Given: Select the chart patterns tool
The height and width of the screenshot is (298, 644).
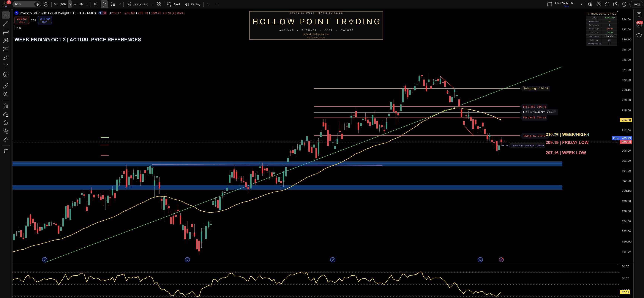Looking at the screenshot, I should click(x=6, y=40).
